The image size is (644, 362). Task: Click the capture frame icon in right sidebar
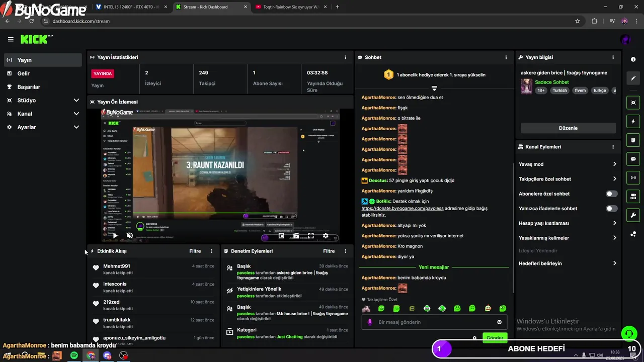[633, 102]
